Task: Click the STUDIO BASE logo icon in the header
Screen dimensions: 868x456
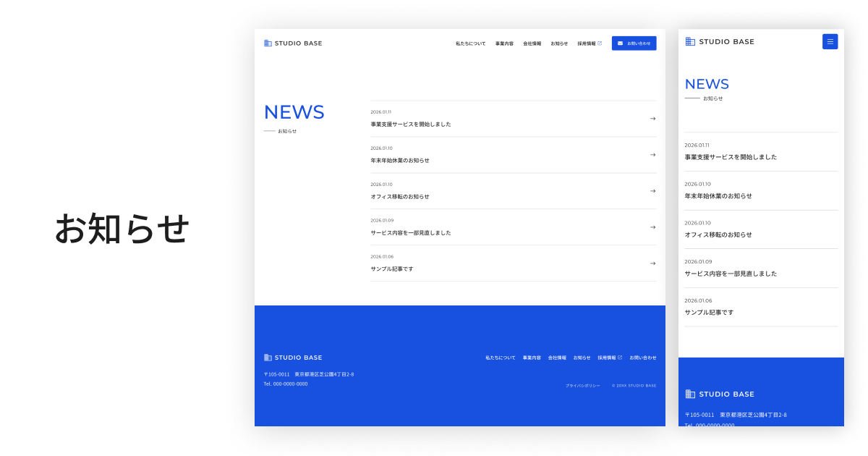Action: [x=268, y=43]
